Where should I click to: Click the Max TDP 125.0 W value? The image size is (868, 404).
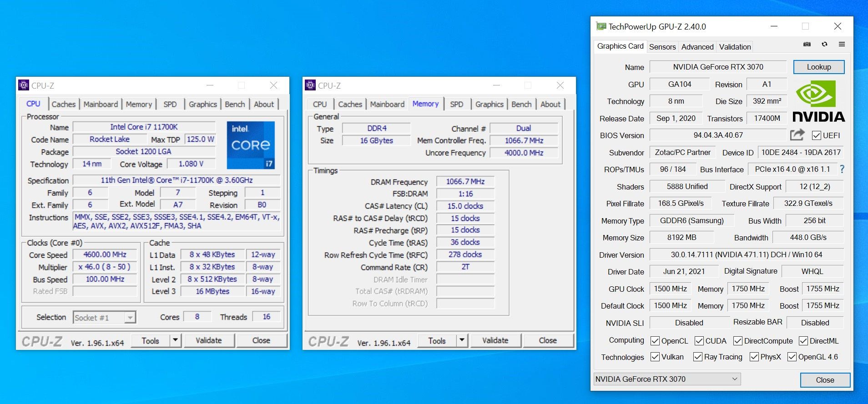200,139
